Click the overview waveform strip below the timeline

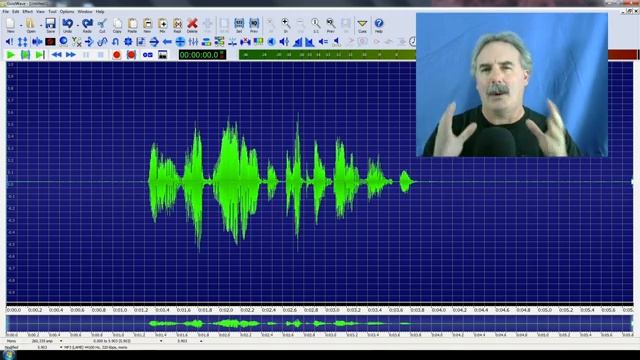320,324
